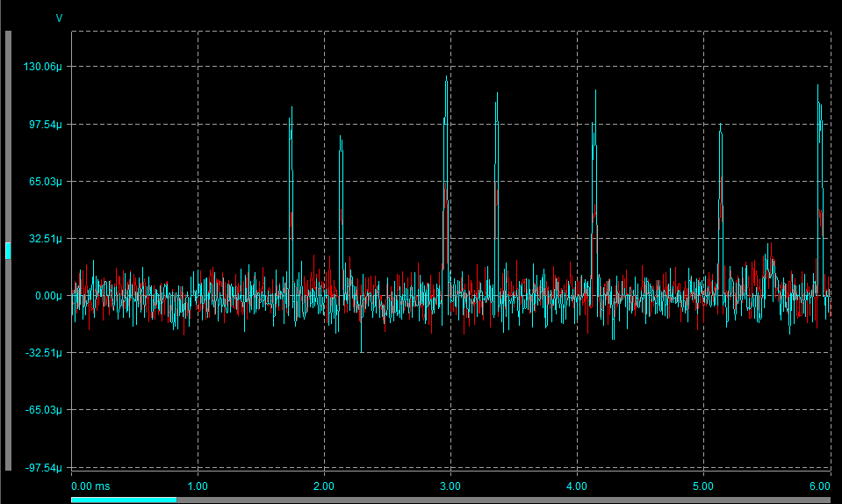Click the vertical scrollbar cyan thumb on the left
This screenshot has height=504, width=842.
point(8,250)
